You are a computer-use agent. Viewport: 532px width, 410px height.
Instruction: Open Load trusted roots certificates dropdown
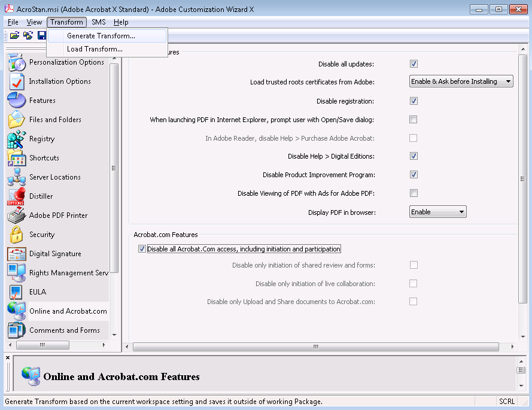pyautogui.click(x=461, y=81)
